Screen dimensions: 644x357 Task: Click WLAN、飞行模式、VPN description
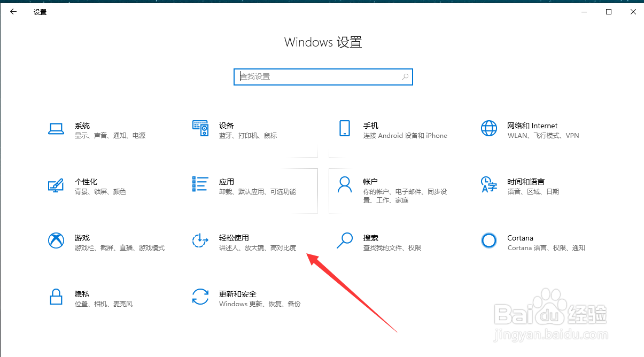point(543,136)
